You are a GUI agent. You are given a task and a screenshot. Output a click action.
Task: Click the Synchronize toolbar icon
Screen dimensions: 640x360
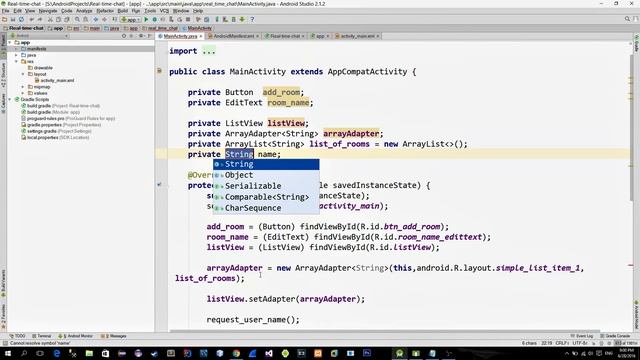(21, 19)
